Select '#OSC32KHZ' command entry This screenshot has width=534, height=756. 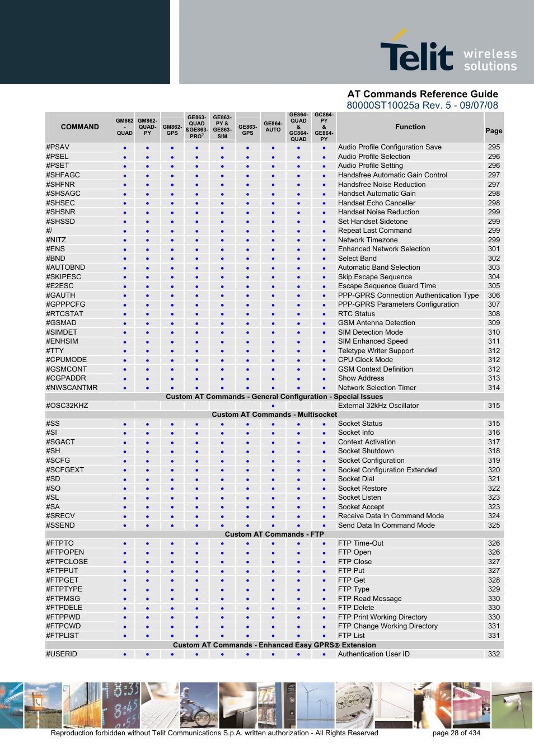pyautogui.click(x=67, y=406)
